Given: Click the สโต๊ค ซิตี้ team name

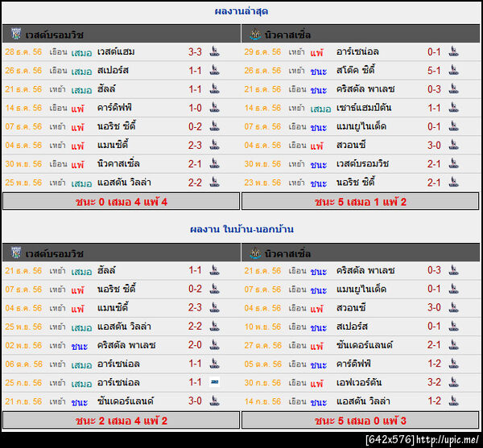Looking at the screenshot, I should tap(356, 70).
